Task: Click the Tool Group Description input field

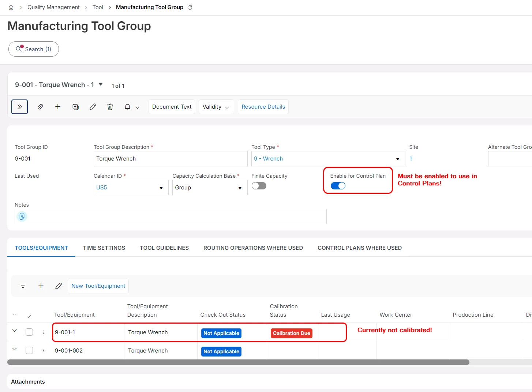Action: pos(170,159)
